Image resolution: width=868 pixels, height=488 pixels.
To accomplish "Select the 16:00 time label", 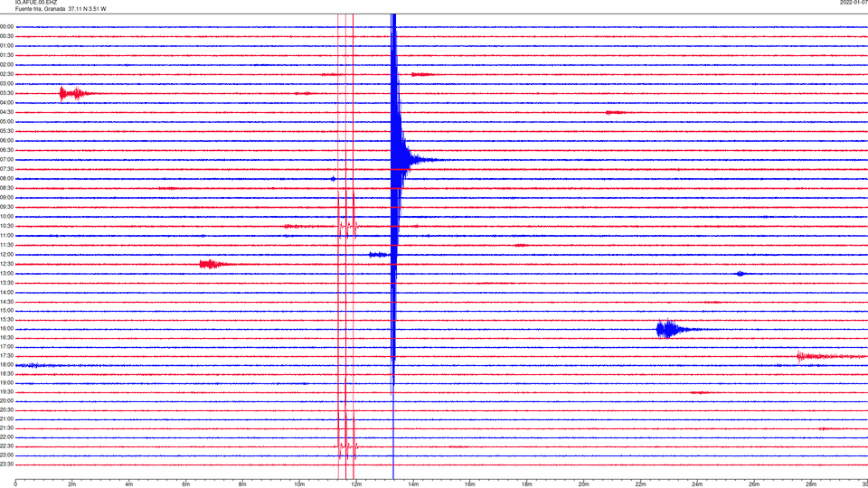I will (6, 329).
